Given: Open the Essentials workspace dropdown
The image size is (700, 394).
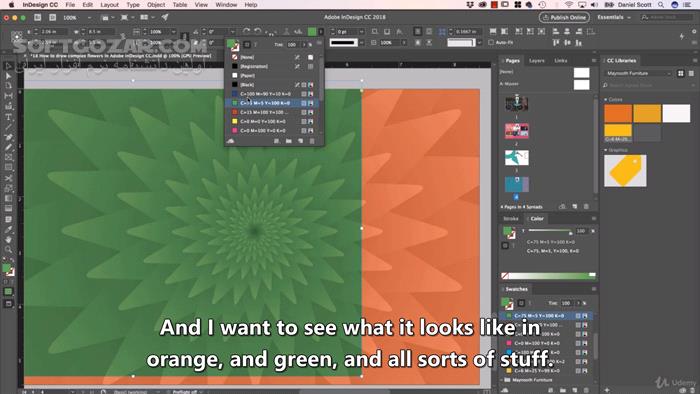Looking at the screenshot, I should pos(614,17).
